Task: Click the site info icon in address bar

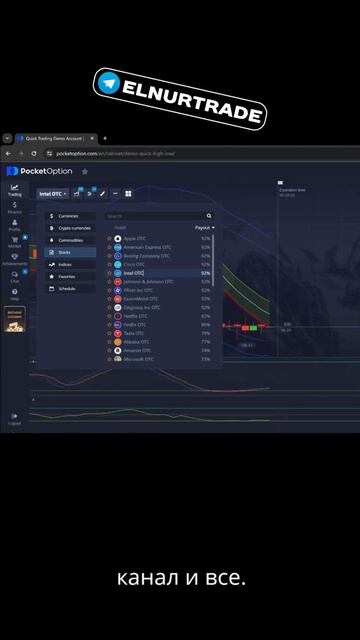Action: coord(49,153)
